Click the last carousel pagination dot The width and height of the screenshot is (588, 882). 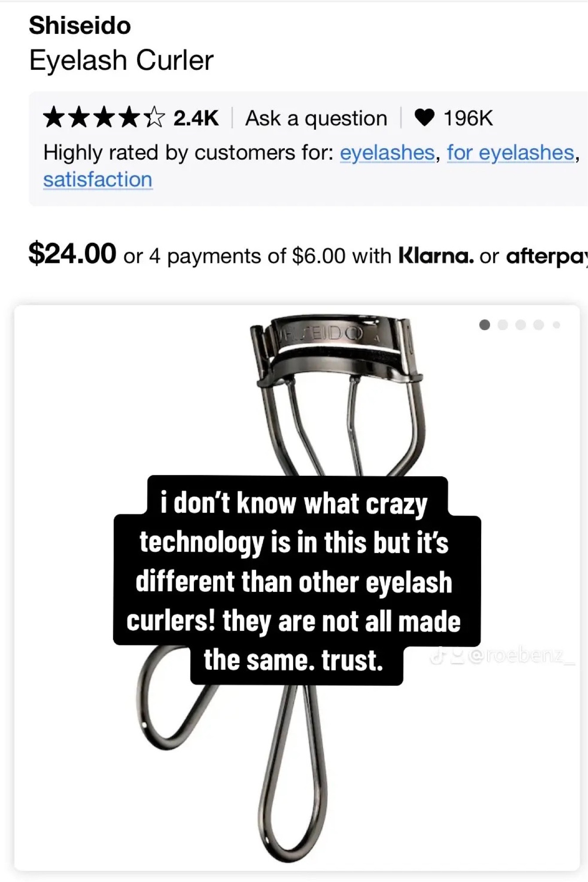pos(555,324)
